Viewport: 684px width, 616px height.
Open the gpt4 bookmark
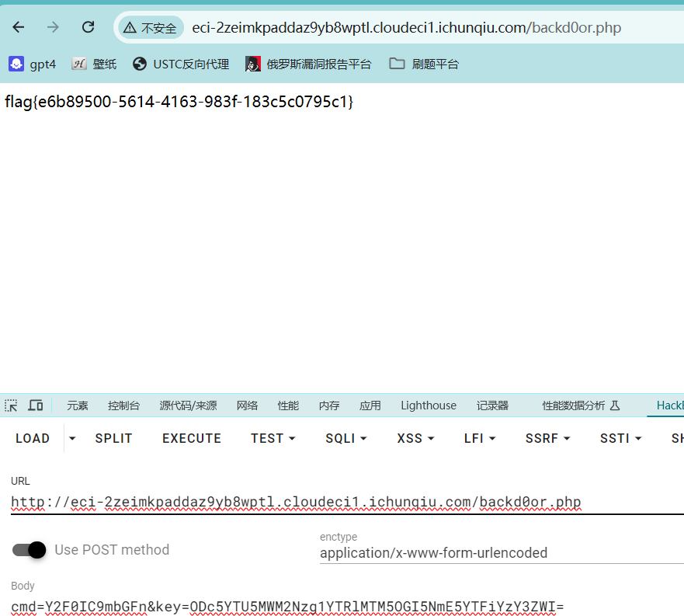tap(33, 64)
